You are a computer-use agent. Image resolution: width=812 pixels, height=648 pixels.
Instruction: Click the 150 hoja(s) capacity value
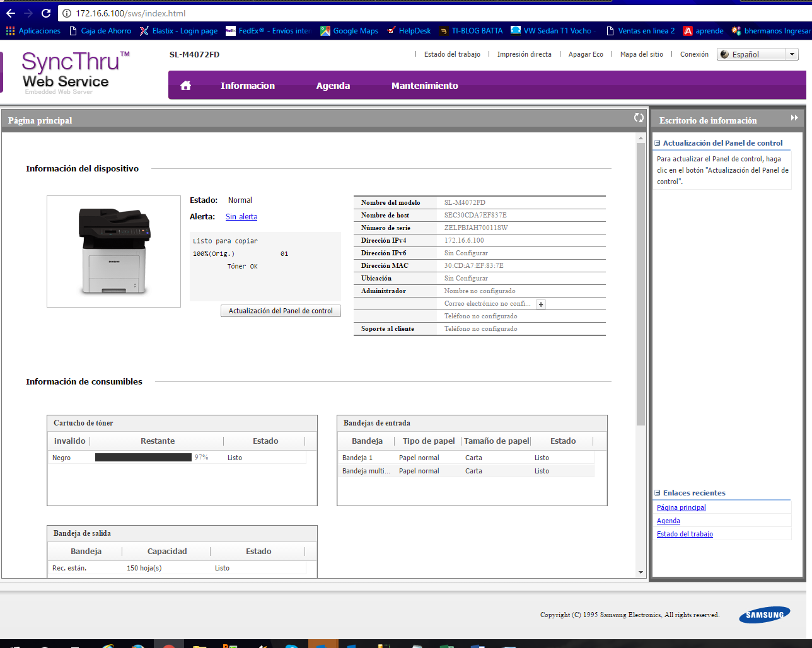144,568
